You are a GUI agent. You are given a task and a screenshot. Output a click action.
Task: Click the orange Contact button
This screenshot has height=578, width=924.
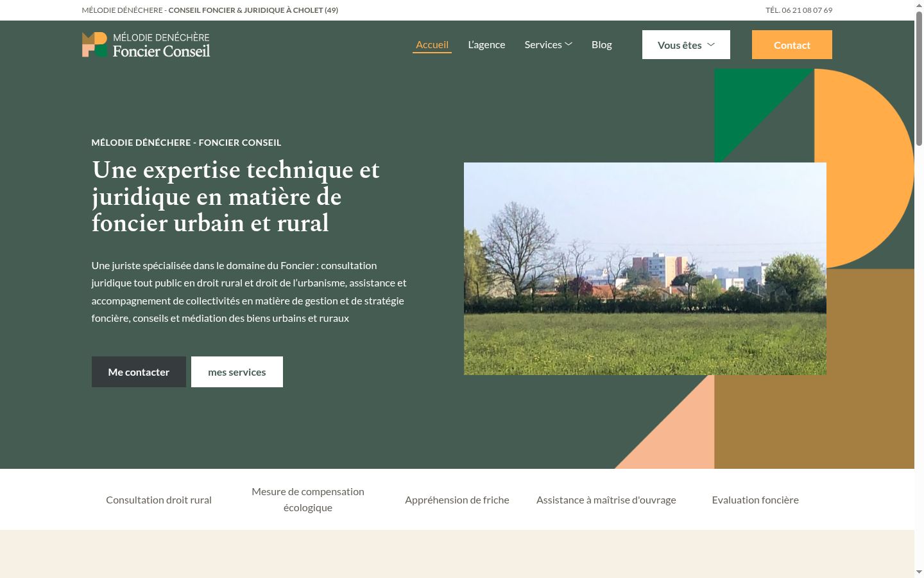(792, 45)
